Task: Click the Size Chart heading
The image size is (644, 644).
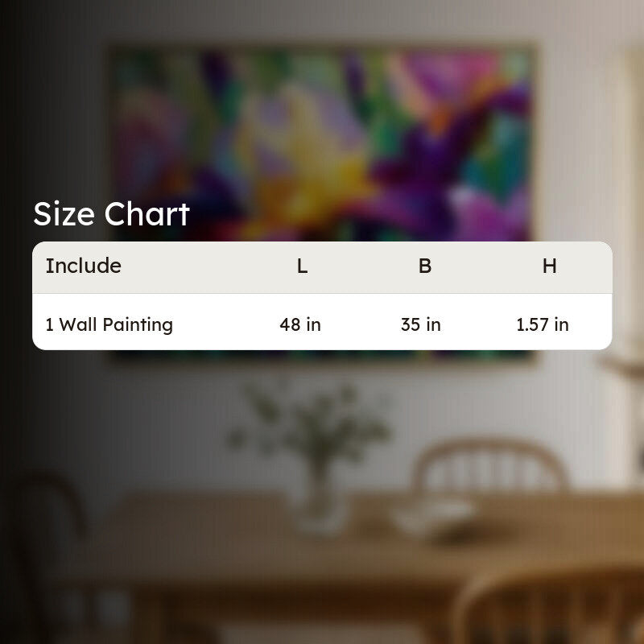Action: pyautogui.click(x=111, y=214)
